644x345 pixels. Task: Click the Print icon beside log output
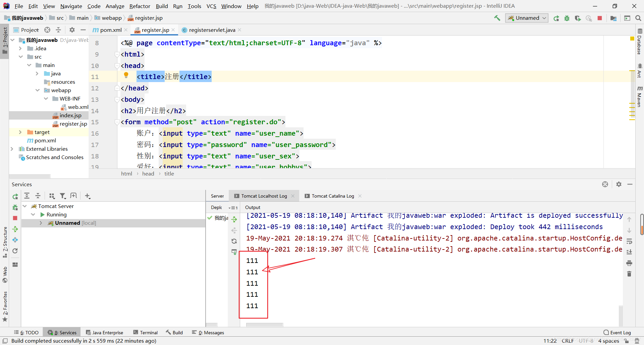(x=629, y=263)
